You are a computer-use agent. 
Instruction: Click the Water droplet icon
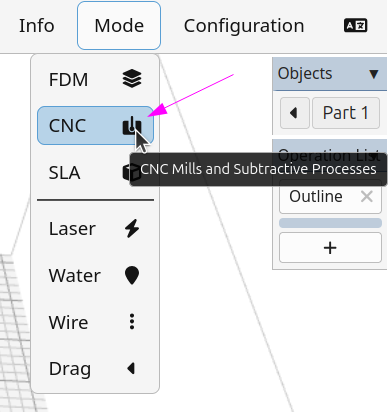(132, 275)
